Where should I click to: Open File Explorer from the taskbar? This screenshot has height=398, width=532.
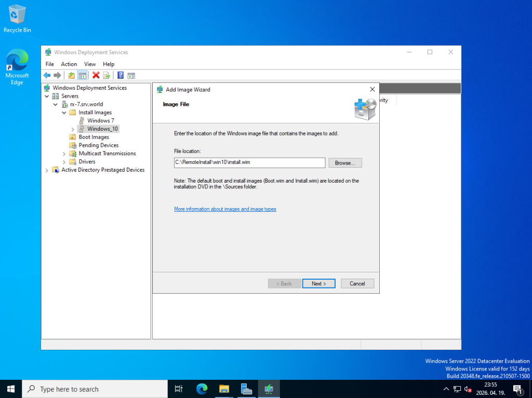click(x=224, y=389)
